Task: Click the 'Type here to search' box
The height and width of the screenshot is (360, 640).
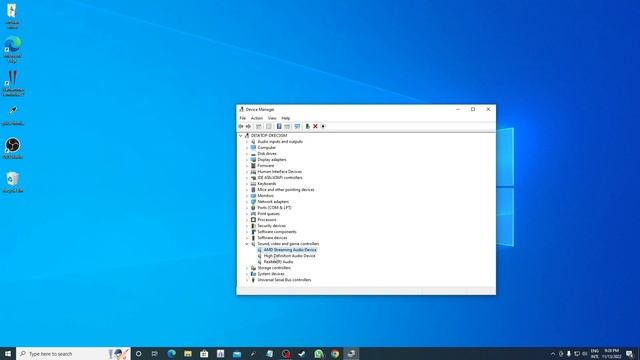Action: tap(73, 354)
